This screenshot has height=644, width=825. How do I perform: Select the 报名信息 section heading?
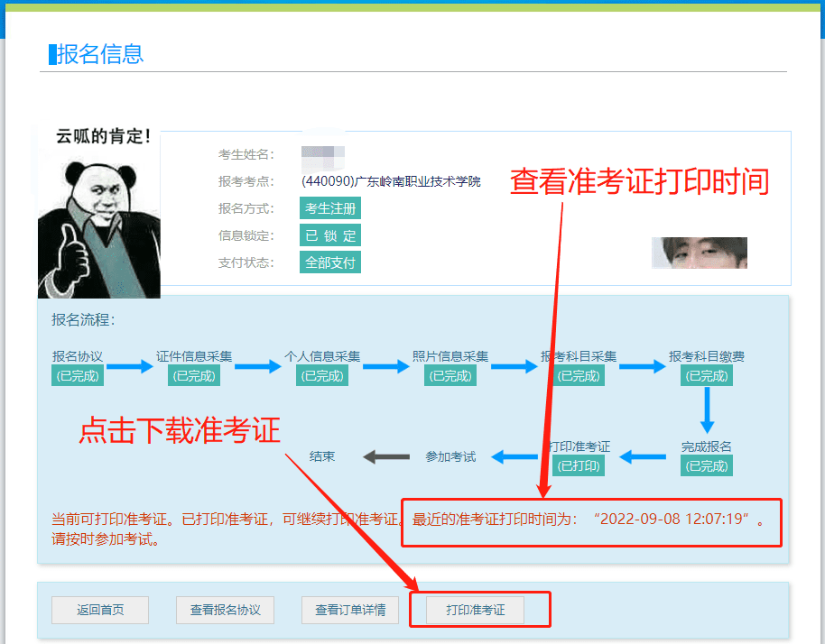94,54
